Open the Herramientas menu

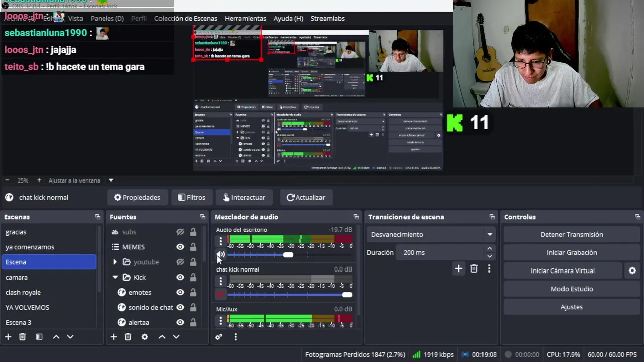point(246,18)
